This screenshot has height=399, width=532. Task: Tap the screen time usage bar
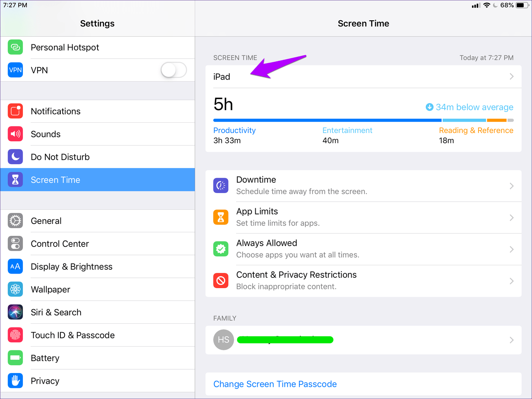(363, 120)
